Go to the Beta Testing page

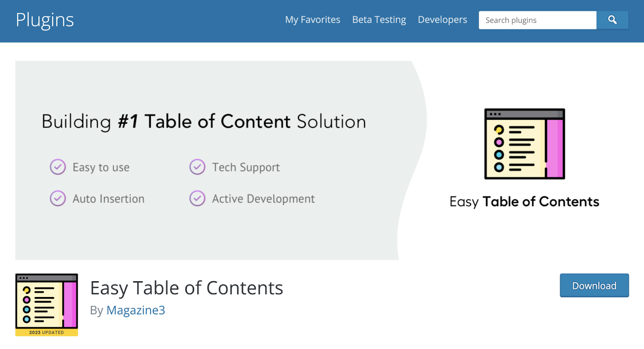pyautogui.click(x=379, y=20)
